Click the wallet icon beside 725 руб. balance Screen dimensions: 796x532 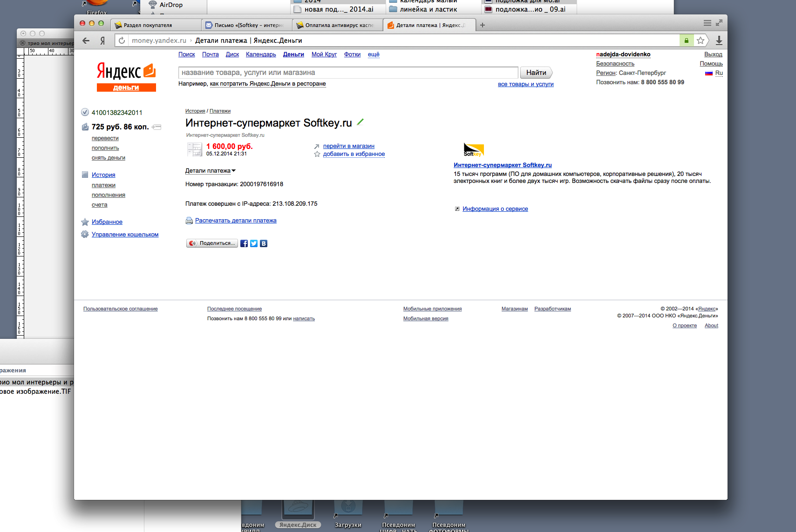[x=85, y=127]
